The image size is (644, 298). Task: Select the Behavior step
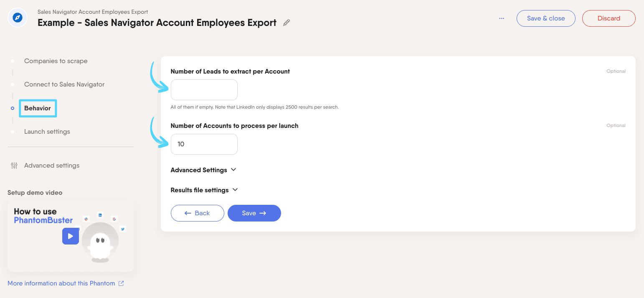[38, 108]
